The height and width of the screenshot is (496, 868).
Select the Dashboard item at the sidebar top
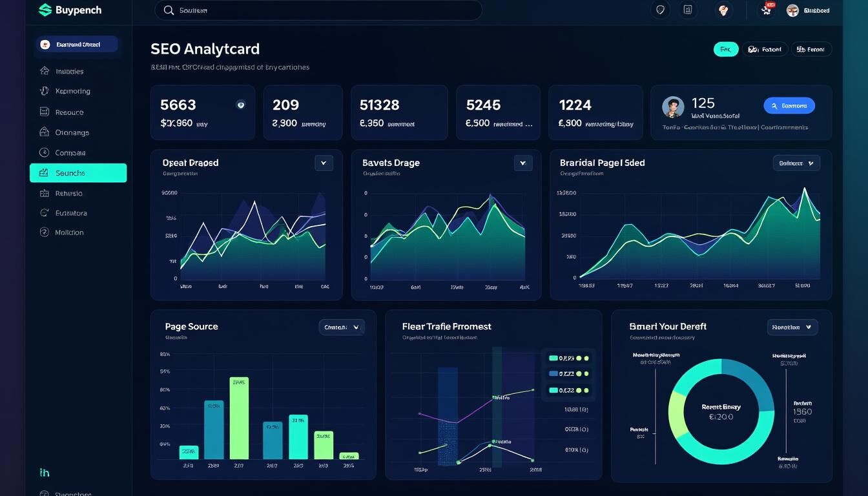coord(77,45)
